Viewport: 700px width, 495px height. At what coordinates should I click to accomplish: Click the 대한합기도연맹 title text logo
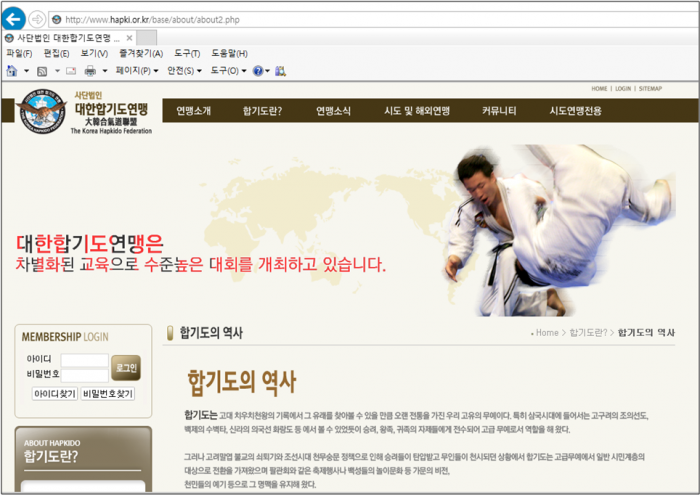(111, 108)
